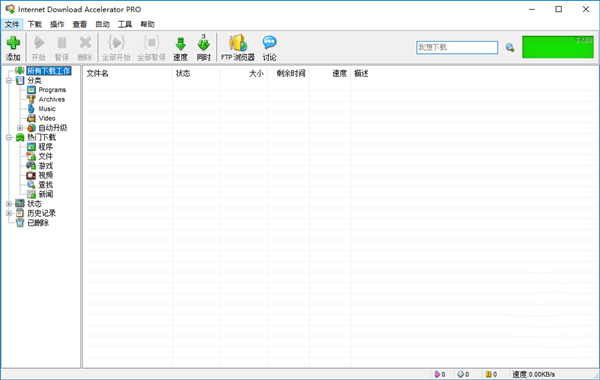Screen dimensions: 600x380
Task: Click 全部开始 (Start All) toolbar icon
Action: pyautogui.click(x=116, y=47)
